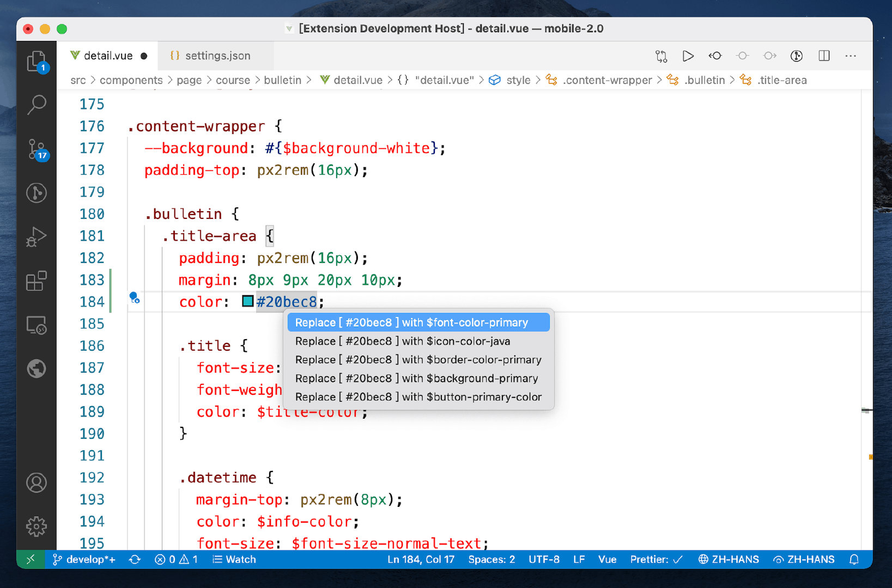Select bulletin folder in the breadcrumb
Image resolution: width=892 pixels, height=588 pixels.
pos(282,80)
